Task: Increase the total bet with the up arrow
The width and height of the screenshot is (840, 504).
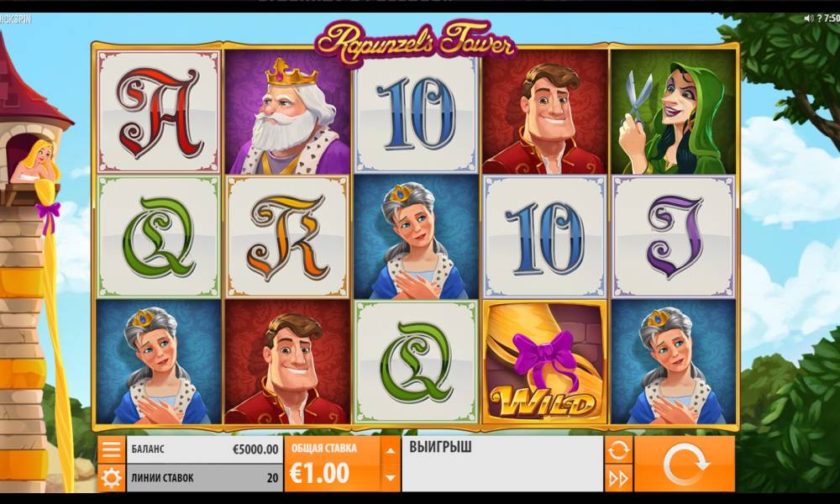Action: 391,450
